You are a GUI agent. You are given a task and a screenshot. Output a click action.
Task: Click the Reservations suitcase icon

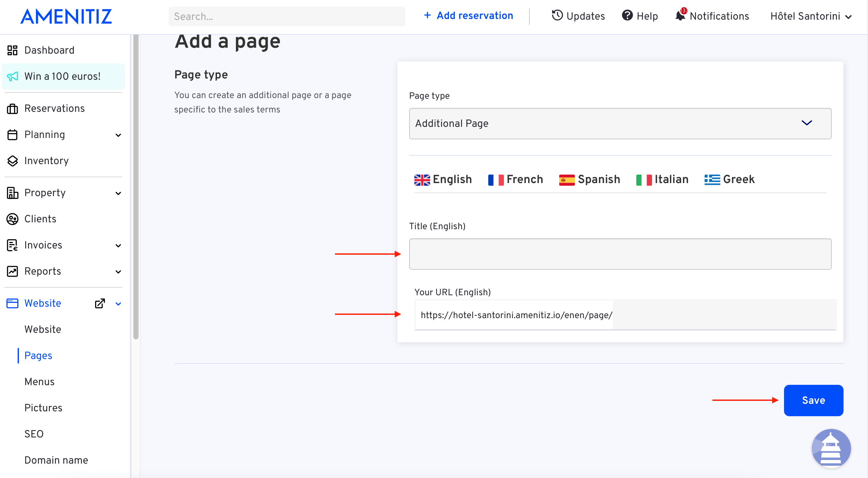click(12, 109)
